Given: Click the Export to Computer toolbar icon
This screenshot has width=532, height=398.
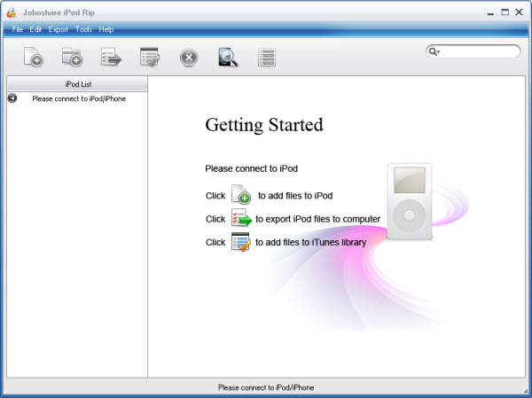Looking at the screenshot, I should click(x=111, y=58).
